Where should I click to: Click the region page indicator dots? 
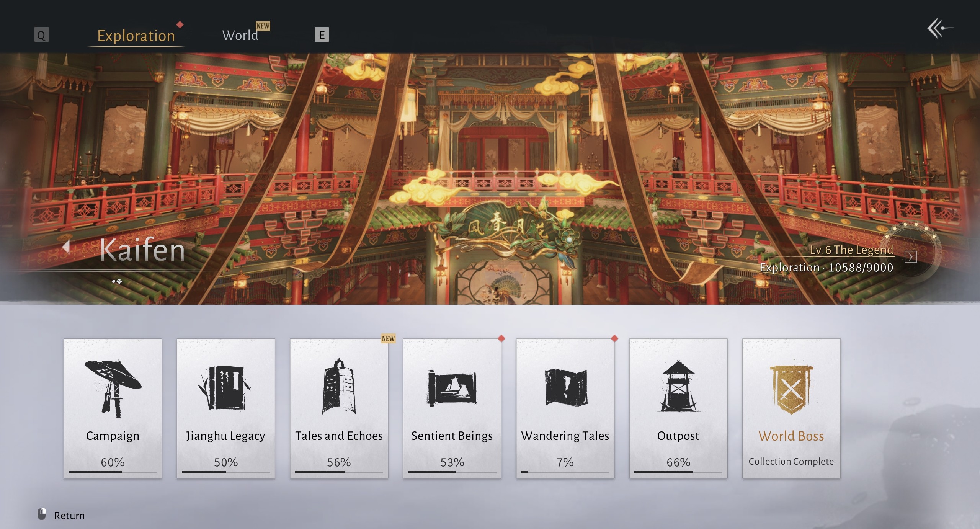117,281
